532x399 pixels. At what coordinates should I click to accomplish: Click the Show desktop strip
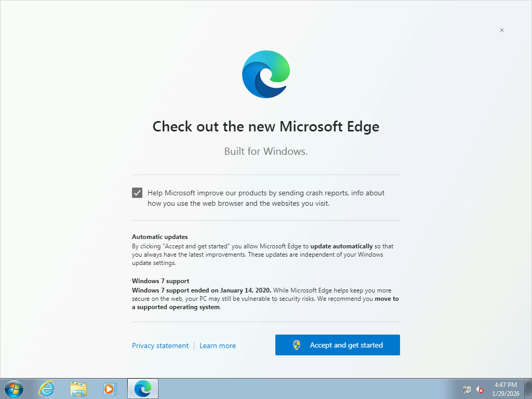tap(528, 389)
